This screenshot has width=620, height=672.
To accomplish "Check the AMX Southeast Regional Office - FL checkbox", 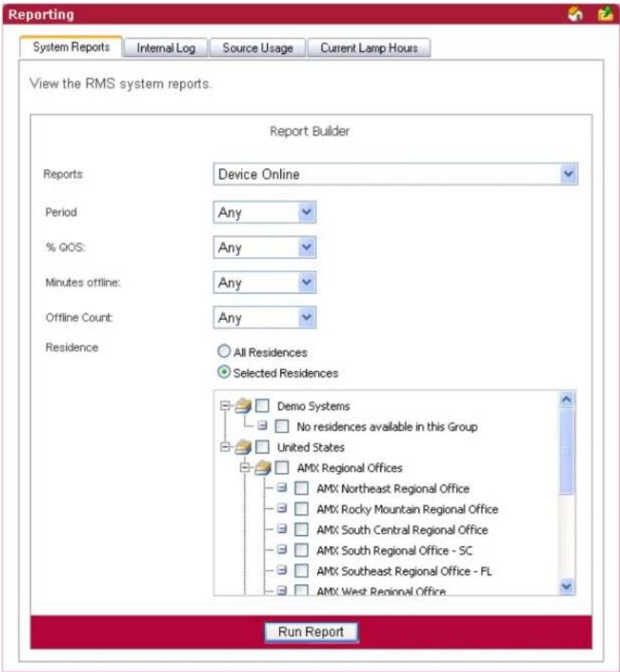I will click(x=302, y=571).
